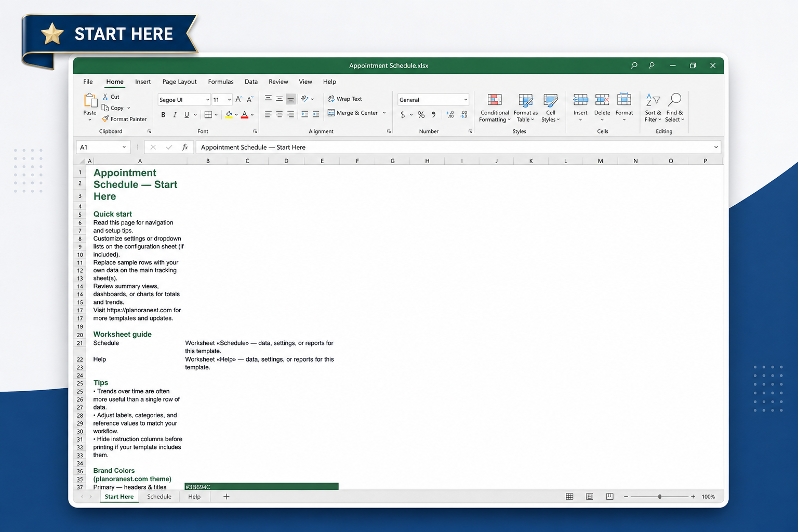
Task: Toggle Bold formatting
Action: 163,114
